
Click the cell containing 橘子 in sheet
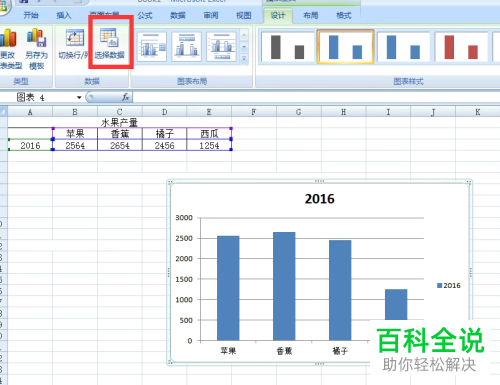164,134
